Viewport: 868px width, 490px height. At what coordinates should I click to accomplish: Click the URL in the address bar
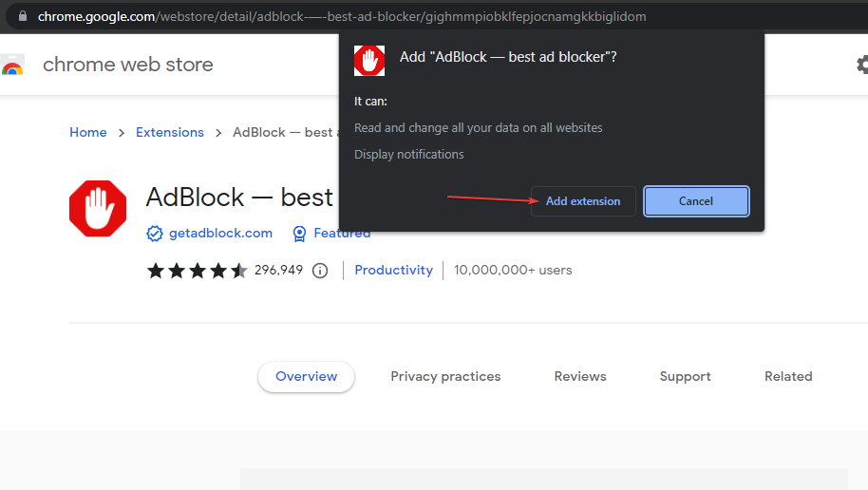pyautogui.click(x=342, y=16)
